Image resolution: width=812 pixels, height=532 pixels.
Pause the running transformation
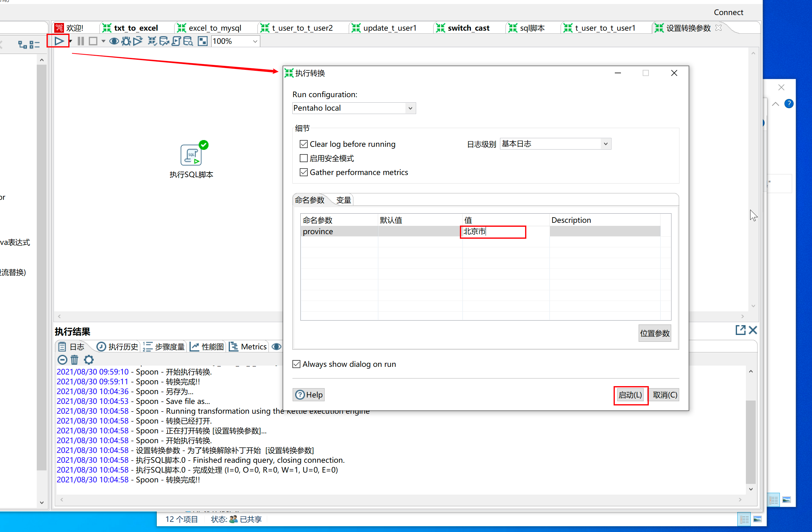pyautogui.click(x=81, y=41)
